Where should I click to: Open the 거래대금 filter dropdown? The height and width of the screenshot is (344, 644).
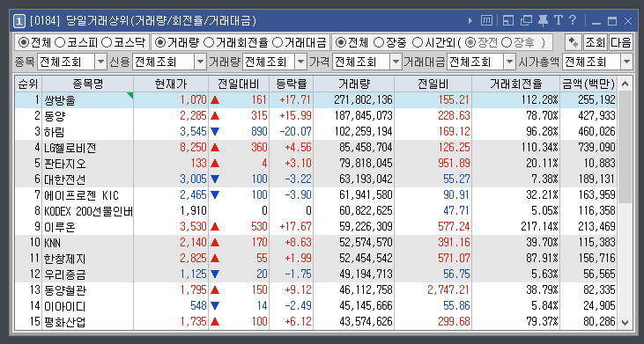(x=510, y=62)
